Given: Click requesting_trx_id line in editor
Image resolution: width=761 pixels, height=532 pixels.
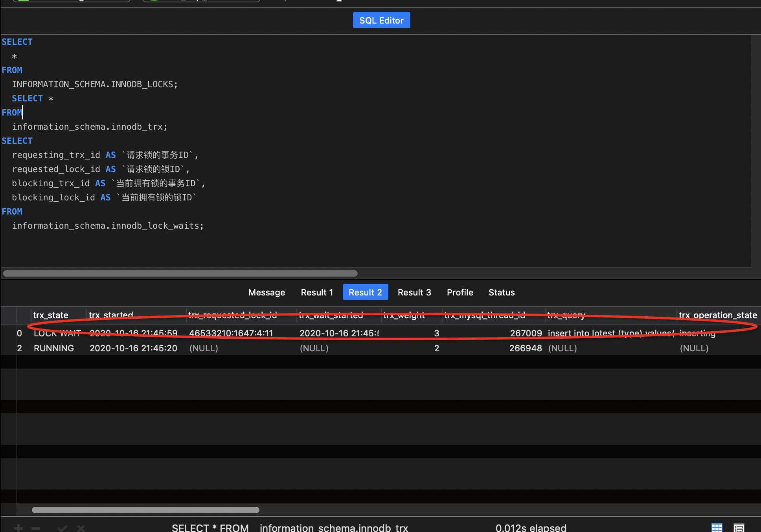Looking at the screenshot, I should pyautogui.click(x=105, y=155).
